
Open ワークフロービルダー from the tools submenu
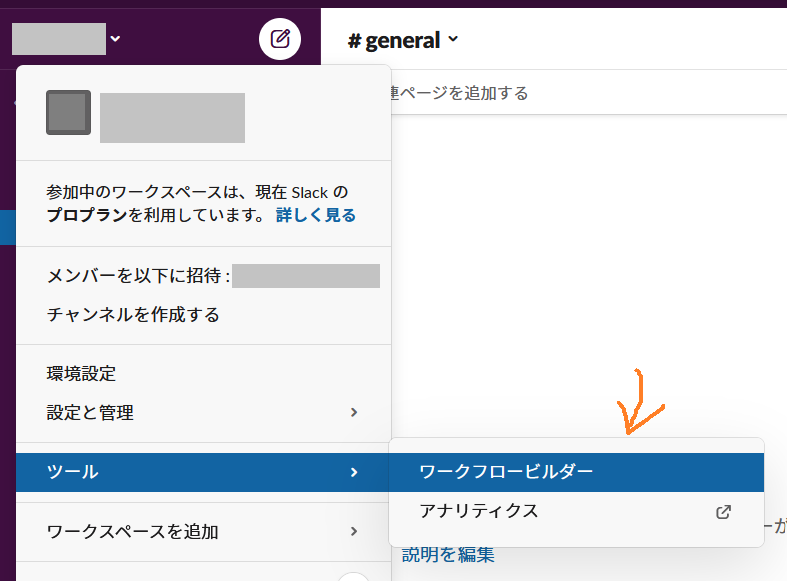pyautogui.click(x=576, y=472)
